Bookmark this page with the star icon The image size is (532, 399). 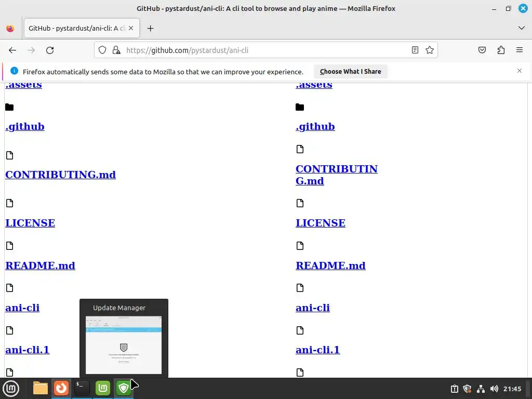point(430,50)
